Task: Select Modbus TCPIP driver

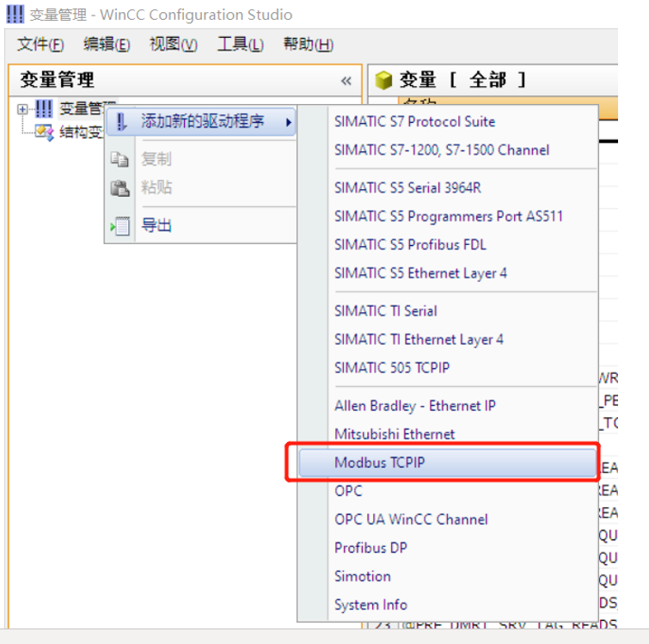Action: click(x=448, y=463)
